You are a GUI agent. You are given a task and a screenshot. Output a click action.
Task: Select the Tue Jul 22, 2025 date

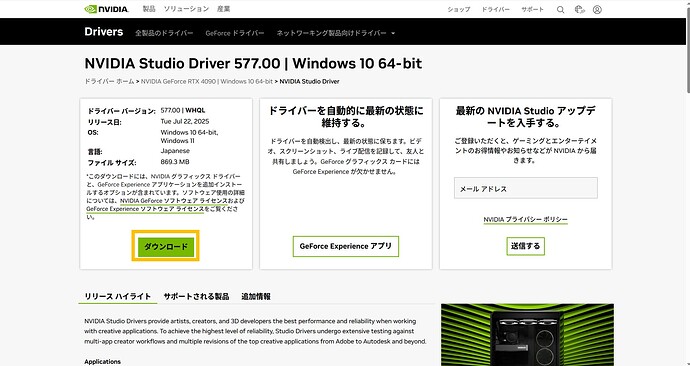(185, 121)
